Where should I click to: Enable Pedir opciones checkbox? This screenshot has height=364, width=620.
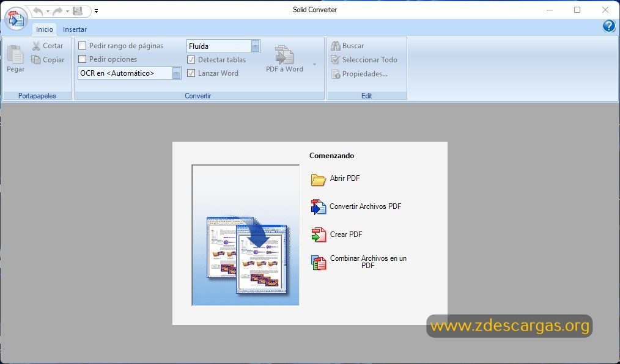pyautogui.click(x=83, y=59)
